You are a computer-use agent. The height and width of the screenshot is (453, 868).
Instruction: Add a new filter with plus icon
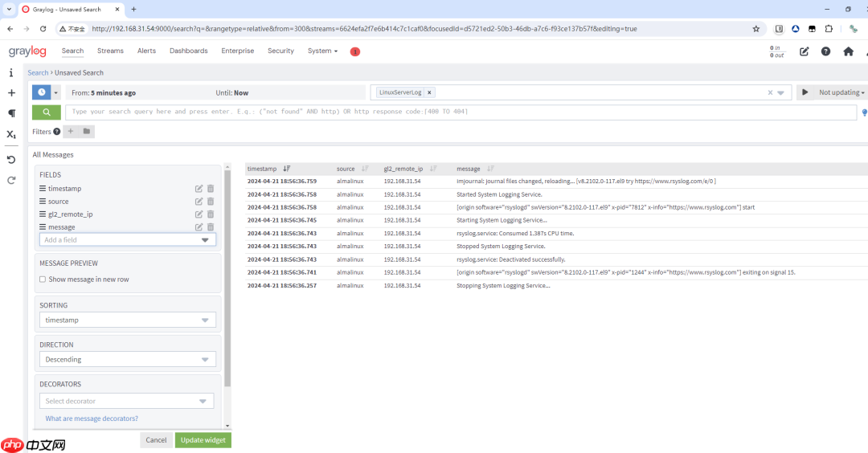coord(71,132)
